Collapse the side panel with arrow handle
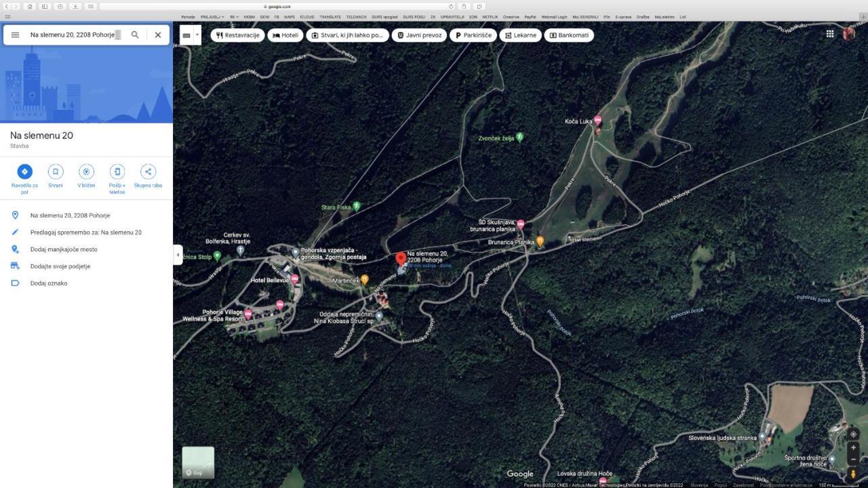The image size is (868, 488). click(x=178, y=255)
